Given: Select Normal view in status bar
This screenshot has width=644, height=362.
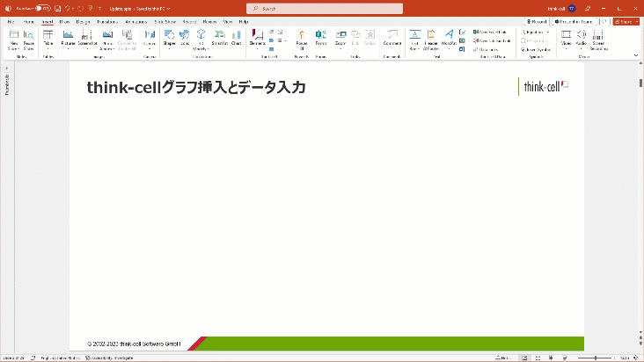Looking at the screenshot, I should pyautogui.click(x=524, y=358).
